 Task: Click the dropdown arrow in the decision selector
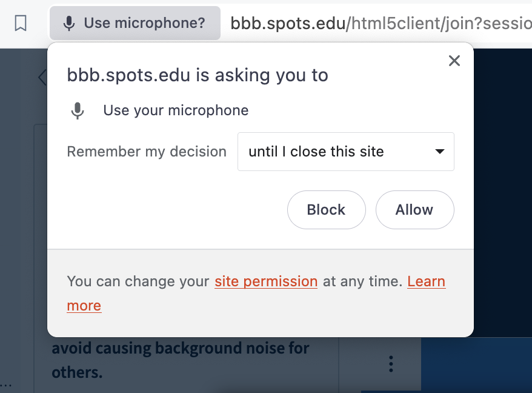(441, 152)
